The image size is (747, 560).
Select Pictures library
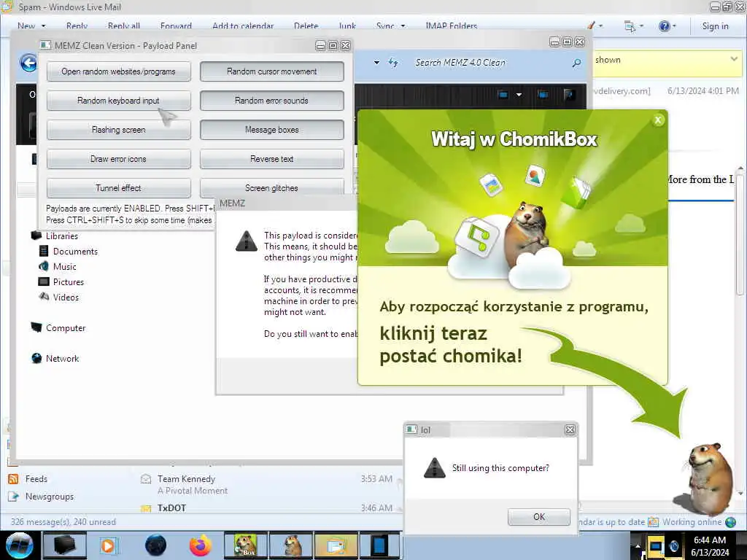pos(61,281)
